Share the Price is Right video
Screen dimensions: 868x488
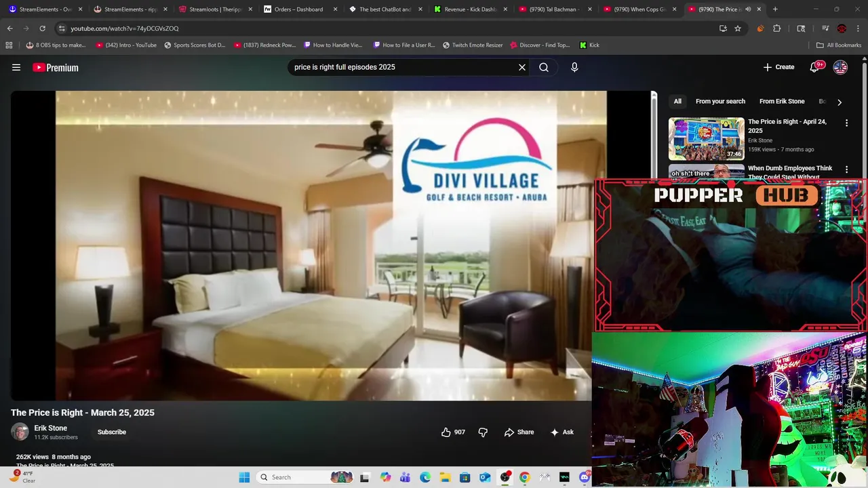click(x=519, y=432)
